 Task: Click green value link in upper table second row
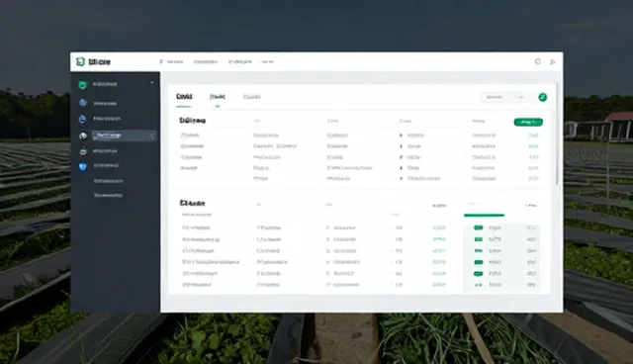(533, 146)
